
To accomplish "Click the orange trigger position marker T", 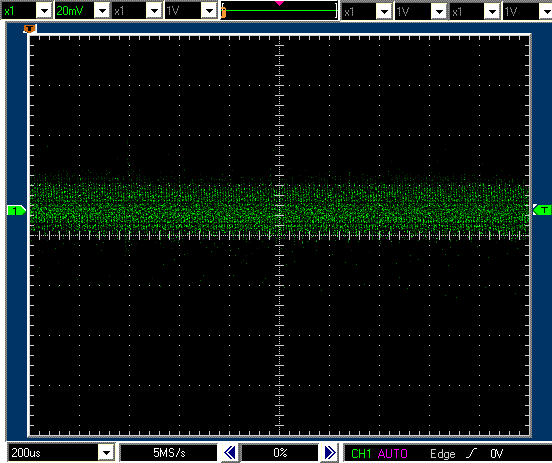I will coord(30,29).
